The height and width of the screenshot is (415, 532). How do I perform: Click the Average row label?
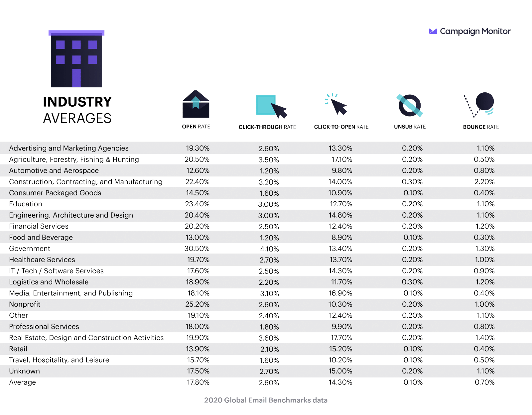coord(22,382)
